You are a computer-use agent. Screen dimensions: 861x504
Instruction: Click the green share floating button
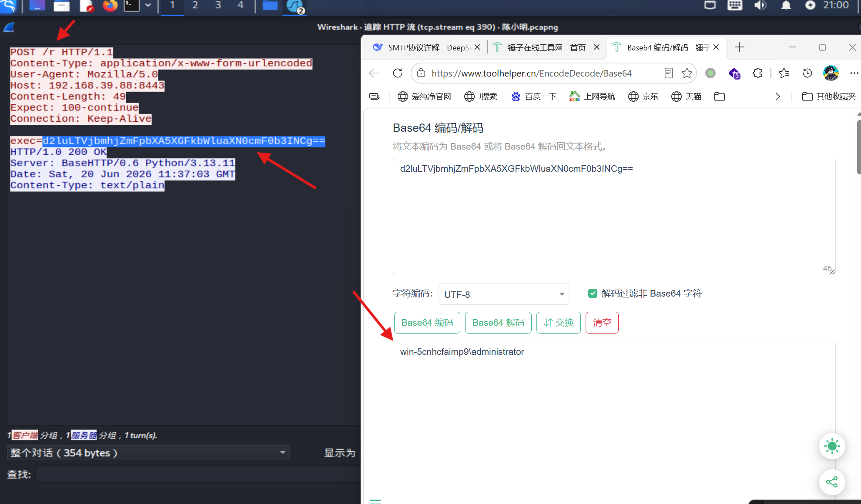[832, 482]
